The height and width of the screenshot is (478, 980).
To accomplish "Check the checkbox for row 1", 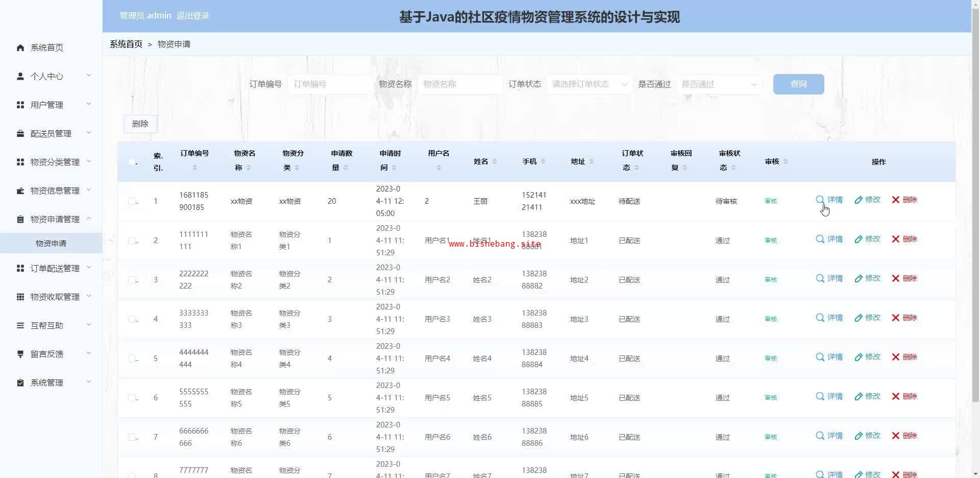I will point(132,201).
